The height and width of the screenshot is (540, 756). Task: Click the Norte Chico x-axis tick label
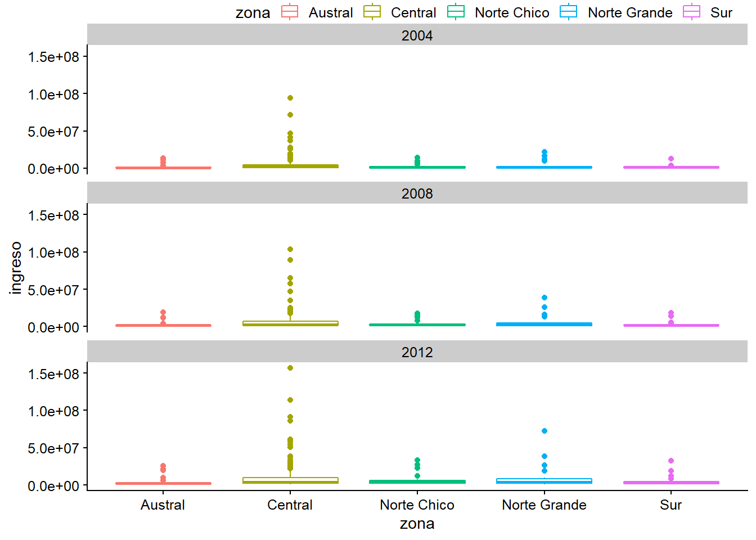pos(417,505)
